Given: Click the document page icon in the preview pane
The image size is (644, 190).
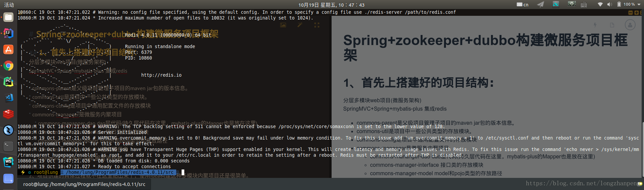Looking at the screenshot, I should [x=612, y=25].
